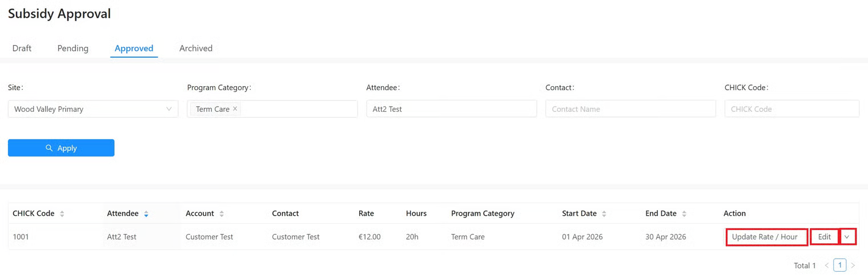Switch to the Pending tab
This screenshot has height=278, width=868.
click(73, 49)
